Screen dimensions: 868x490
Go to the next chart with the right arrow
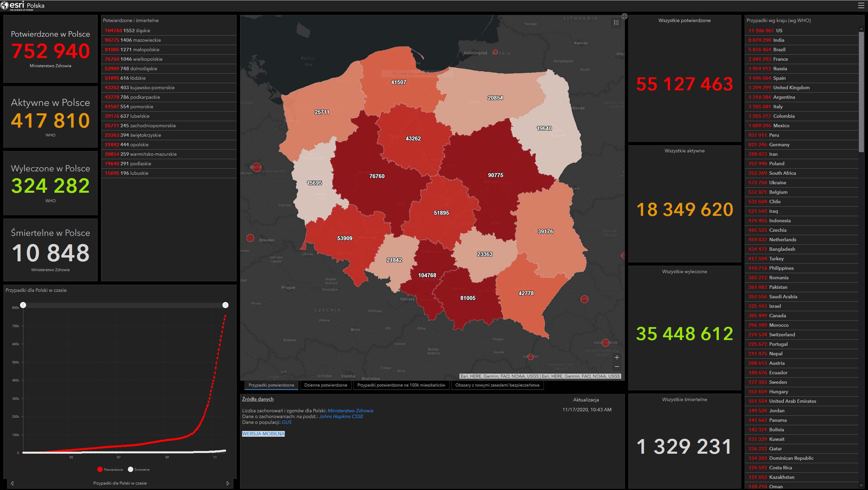tap(228, 483)
